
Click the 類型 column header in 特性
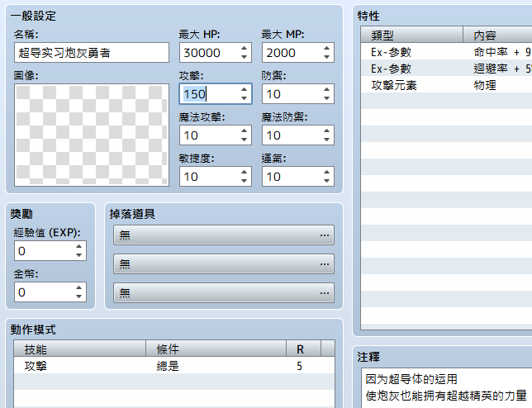412,35
